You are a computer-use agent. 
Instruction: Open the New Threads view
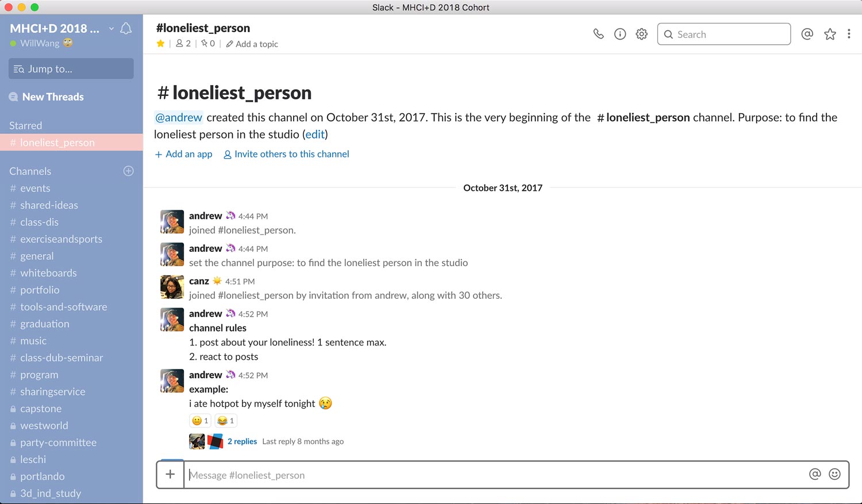52,97
